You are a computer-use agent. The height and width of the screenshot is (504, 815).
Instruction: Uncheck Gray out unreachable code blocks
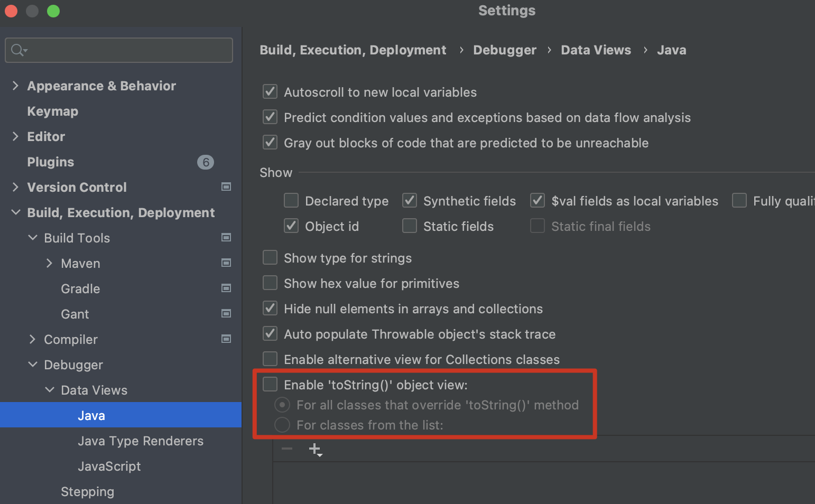point(270,142)
